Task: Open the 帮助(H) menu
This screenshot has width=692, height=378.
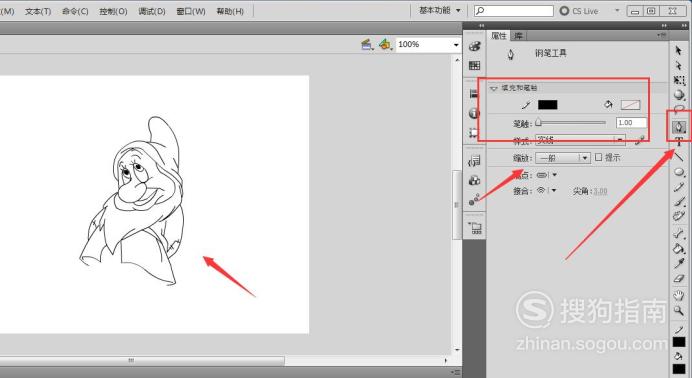Action: point(230,11)
